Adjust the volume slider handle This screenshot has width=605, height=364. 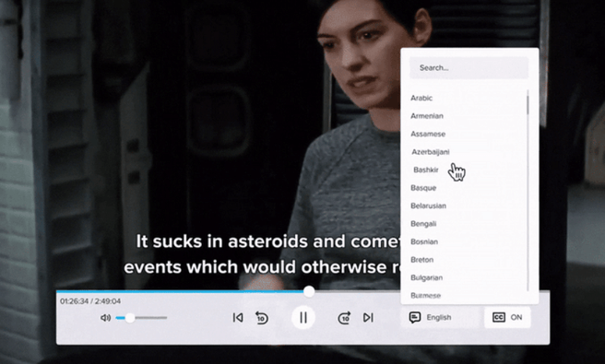[x=130, y=318]
